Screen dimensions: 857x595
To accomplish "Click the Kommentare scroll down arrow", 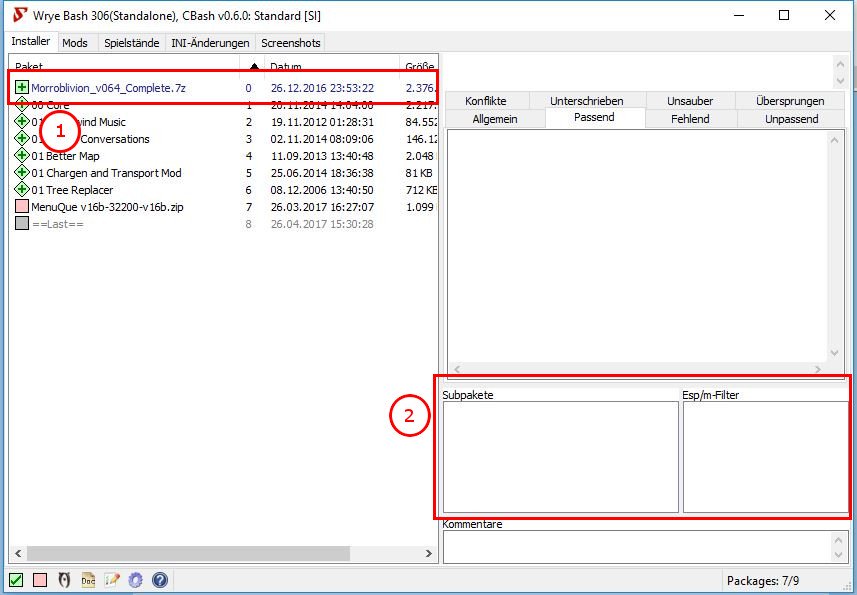I will tap(839, 555).
